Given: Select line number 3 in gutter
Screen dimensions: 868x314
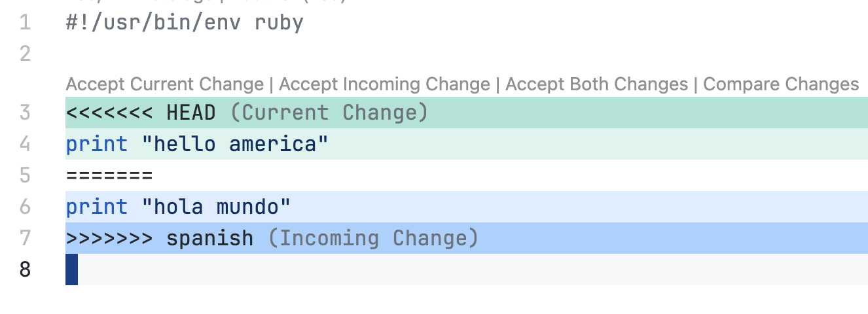Looking at the screenshot, I should 25,113.
